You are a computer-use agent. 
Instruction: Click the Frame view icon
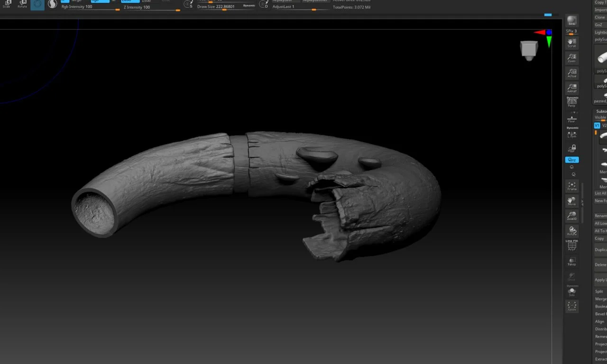tap(571, 186)
